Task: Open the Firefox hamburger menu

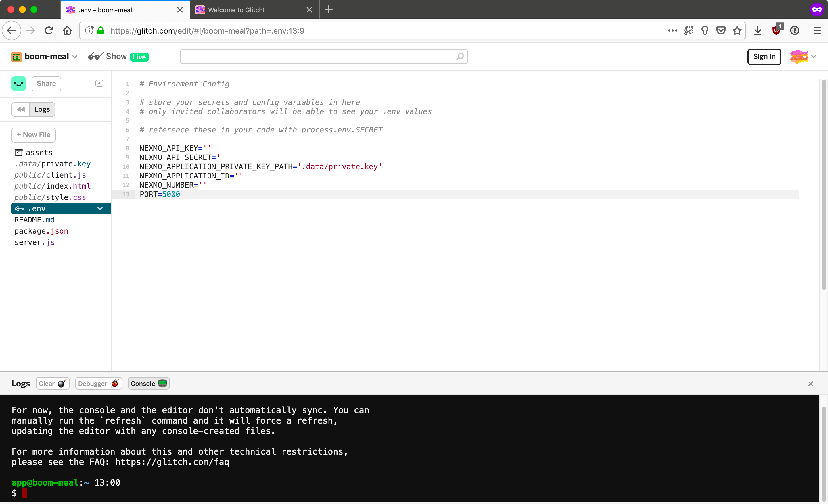Action: pos(817,30)
